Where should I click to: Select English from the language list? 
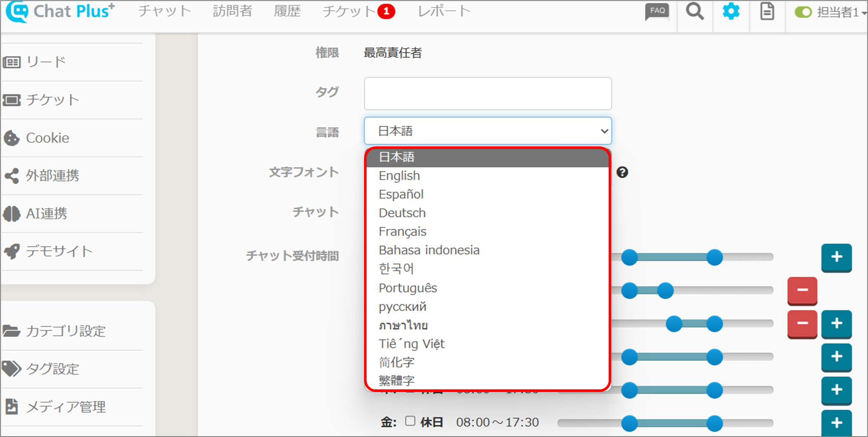pyautogui.click(x=399, y=176)
